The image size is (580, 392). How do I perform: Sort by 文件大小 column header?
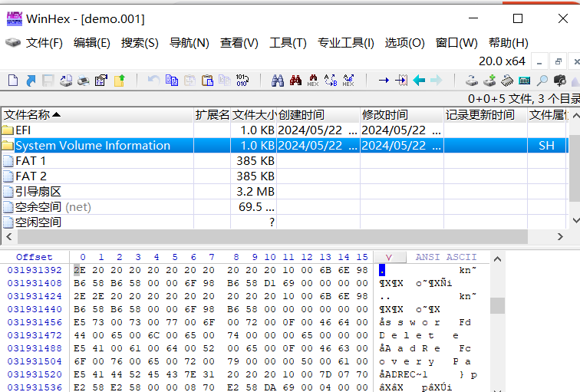click(254, 115)
